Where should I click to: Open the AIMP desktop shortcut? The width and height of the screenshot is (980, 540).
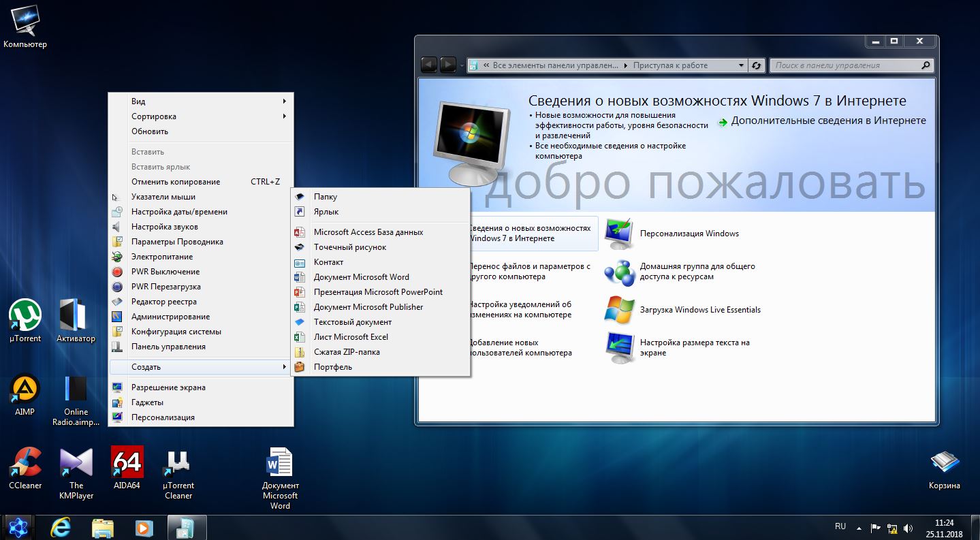[x=25, y=395]
